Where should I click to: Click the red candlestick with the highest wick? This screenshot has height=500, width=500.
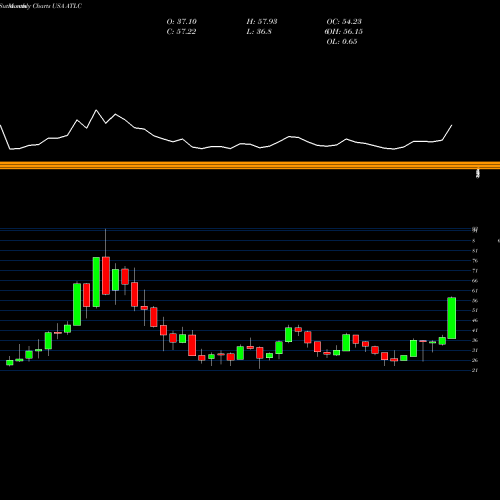tap(106, 275)
